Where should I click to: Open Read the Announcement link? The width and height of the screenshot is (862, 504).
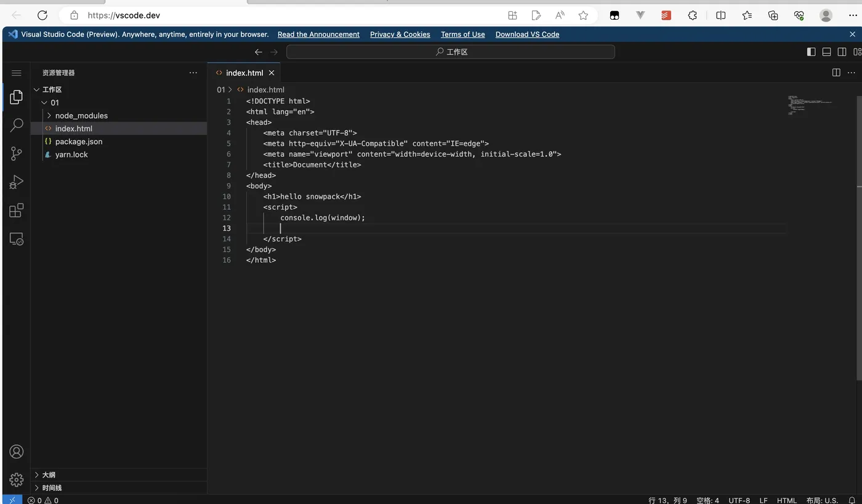[318, 34]
